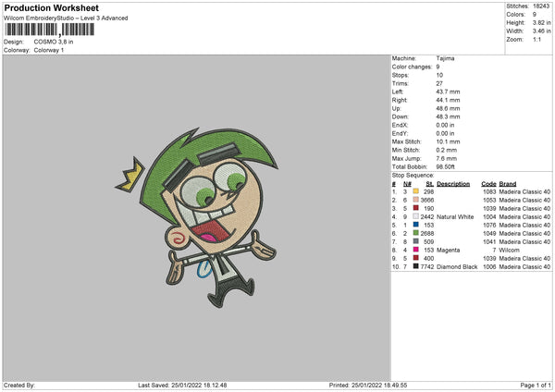Click the Cosmo embroidery design preview
The height and width of the screenshot is (392, 555).
[x=198, y=217]
